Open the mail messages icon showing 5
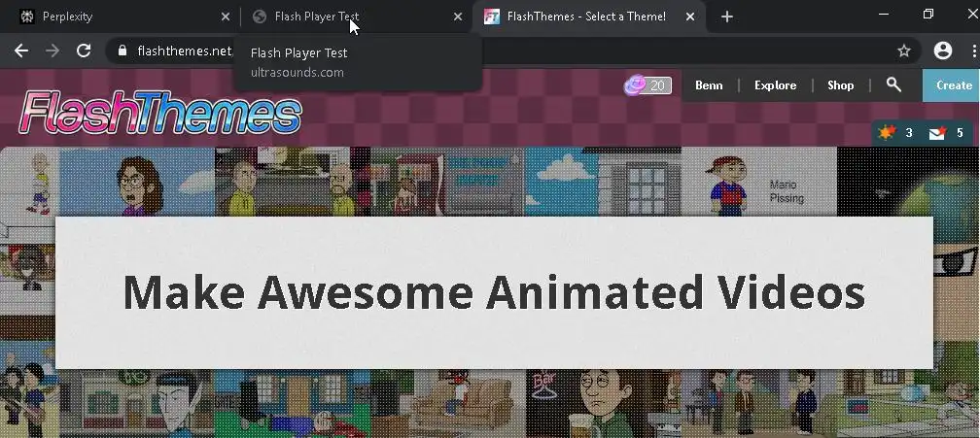This screenshot has width=980, height=438. (946, 133)
